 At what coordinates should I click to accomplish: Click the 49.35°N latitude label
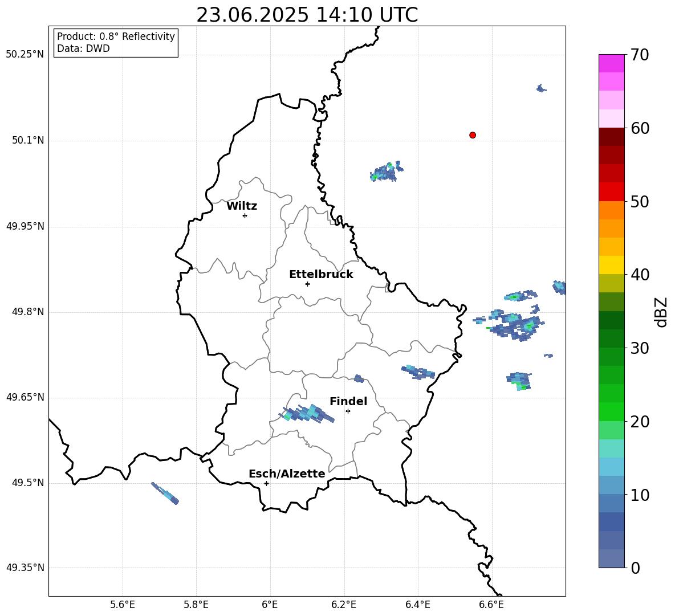click(x=25, y=568)
